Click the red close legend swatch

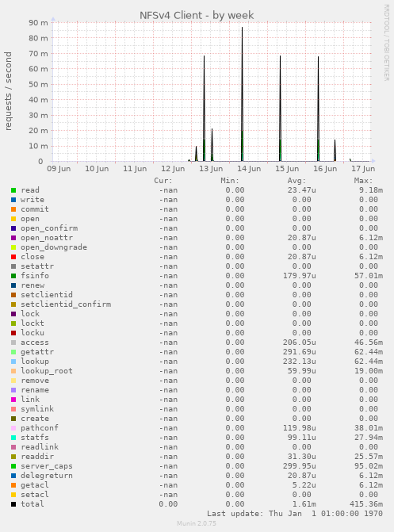click(13, 257)
